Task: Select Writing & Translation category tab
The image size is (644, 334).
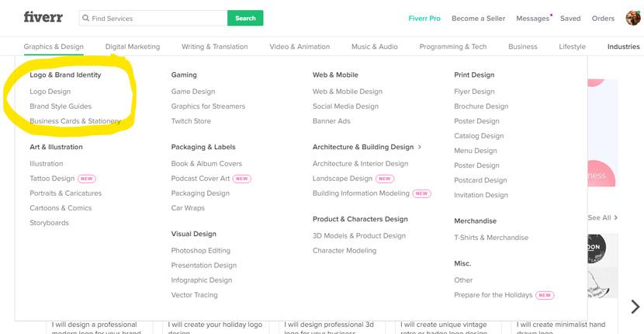Action: [215, 47]
